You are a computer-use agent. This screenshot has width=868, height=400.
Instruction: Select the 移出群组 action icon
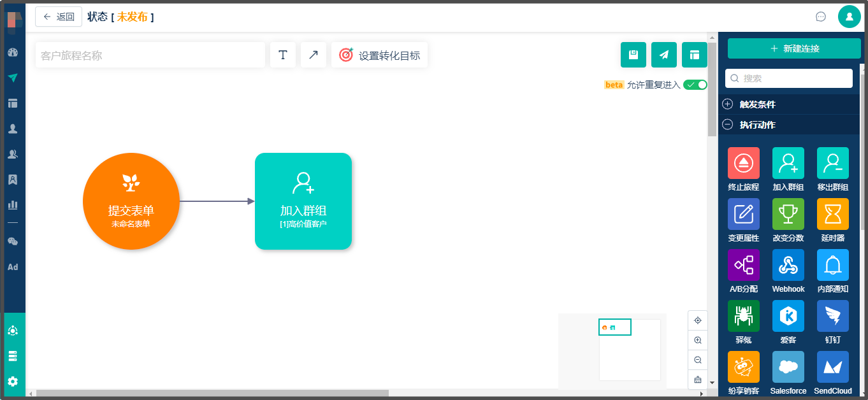[833, 163]
